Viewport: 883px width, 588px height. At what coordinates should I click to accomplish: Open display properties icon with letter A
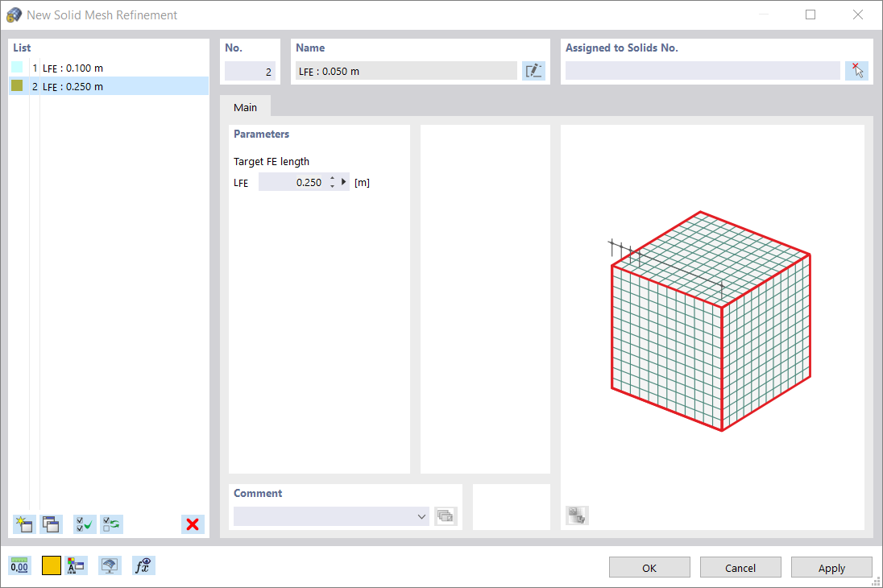click(x=76, y=565)
